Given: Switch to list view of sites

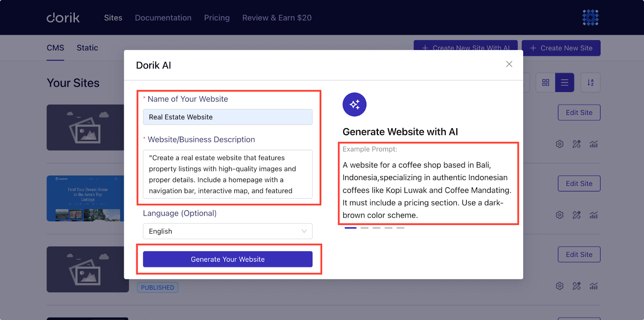Looking at the screenshot, I should point(565,83).
